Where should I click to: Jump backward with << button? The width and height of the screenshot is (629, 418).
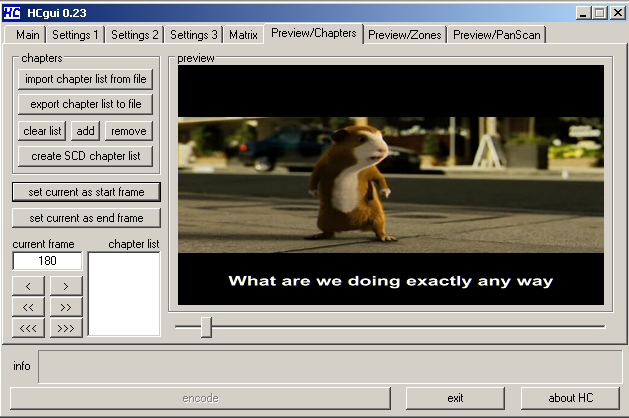[28, 307]
